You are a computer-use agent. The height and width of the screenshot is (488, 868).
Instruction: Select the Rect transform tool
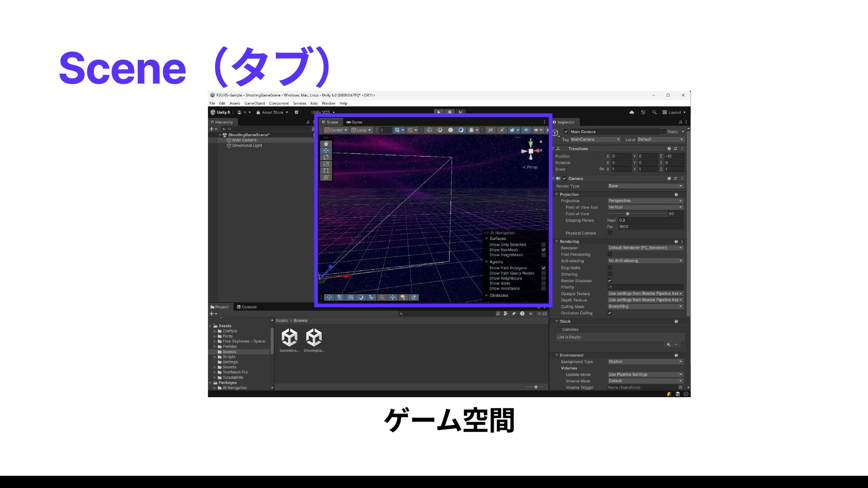326,171
